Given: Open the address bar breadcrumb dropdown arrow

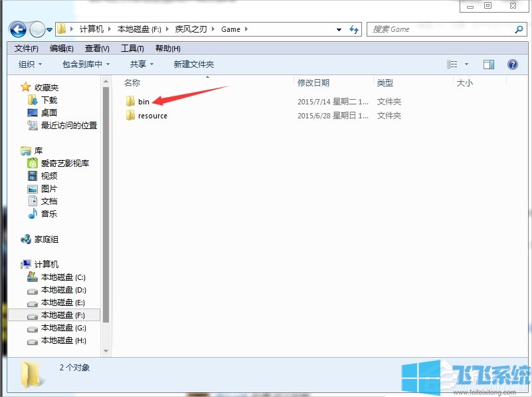Looking at the screenshot, I should [339, 29].
